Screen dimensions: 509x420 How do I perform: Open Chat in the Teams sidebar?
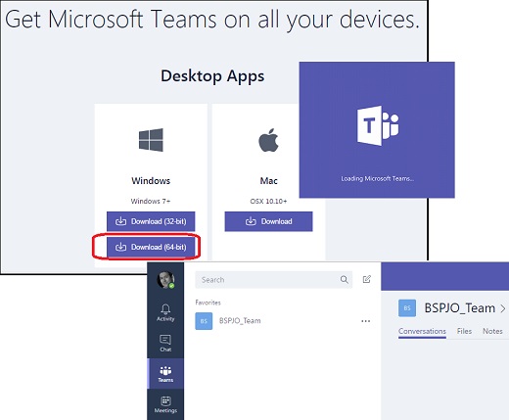[165, 344]
